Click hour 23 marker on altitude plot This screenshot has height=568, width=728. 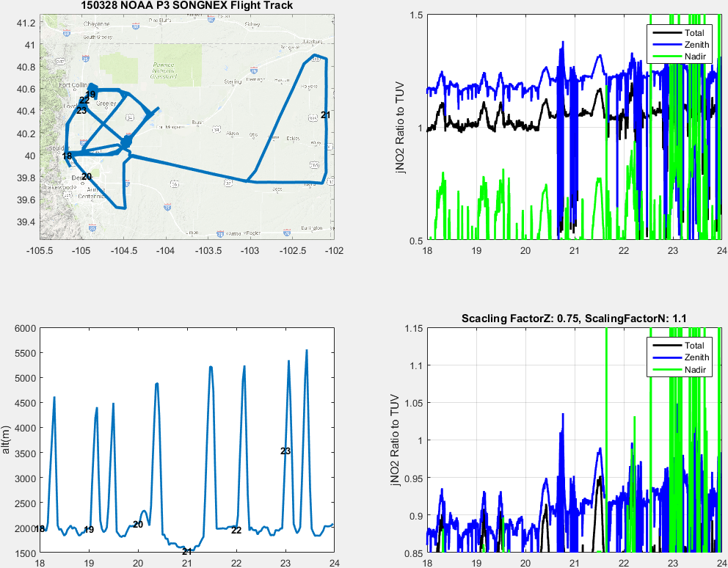[285, 451]
